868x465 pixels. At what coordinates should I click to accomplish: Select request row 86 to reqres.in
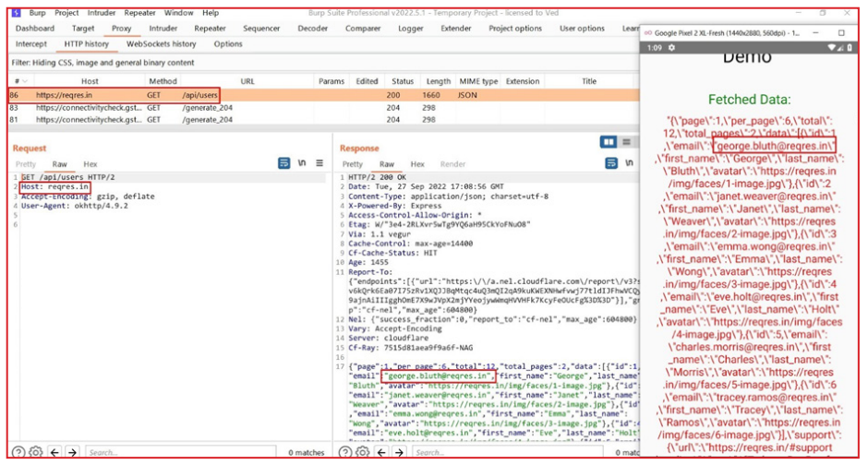point(324,95)
